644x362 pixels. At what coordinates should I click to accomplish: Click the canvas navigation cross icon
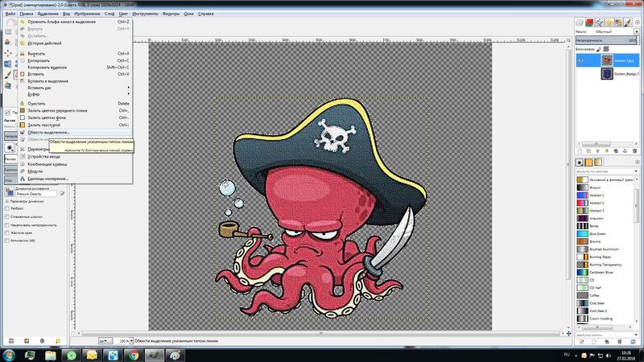click(x=568, y=333)
